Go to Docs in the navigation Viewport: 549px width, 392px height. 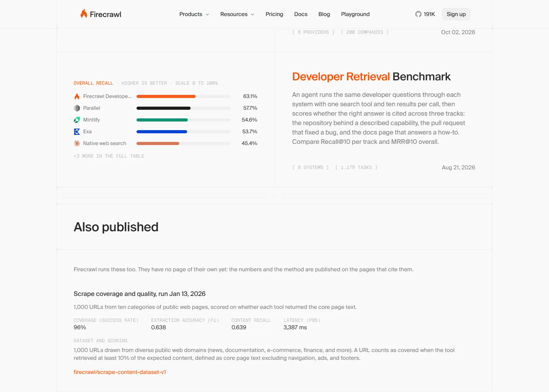click(301, 14)
